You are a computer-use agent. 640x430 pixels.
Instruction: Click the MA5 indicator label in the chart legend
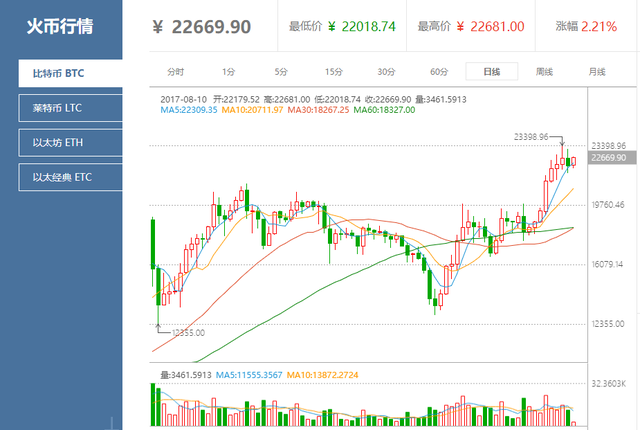(x=187, y=110)
